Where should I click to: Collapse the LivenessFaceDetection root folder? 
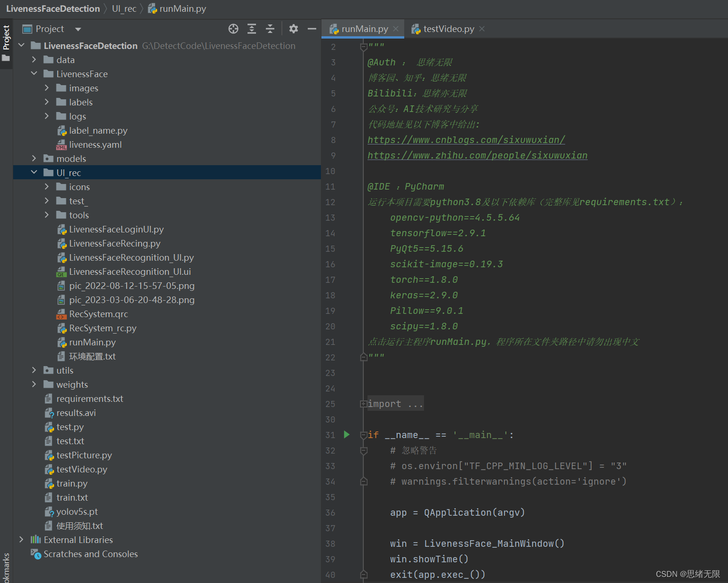point(21,45)
